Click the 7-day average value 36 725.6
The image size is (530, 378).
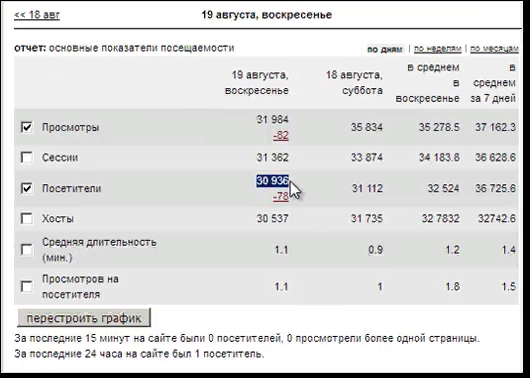[x=496, y=188]
